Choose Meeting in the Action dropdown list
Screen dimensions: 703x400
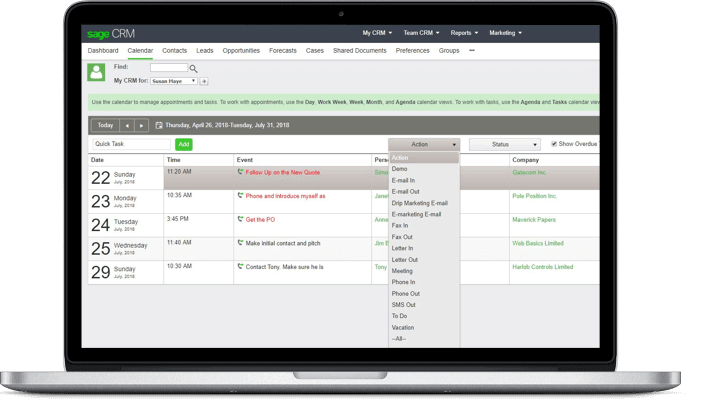pyautogui.click(x=402, y=271)
